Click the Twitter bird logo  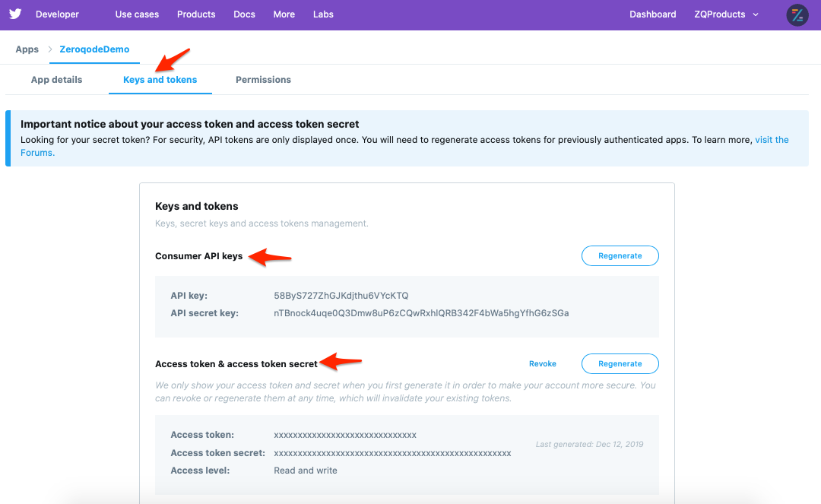[15, 14]
